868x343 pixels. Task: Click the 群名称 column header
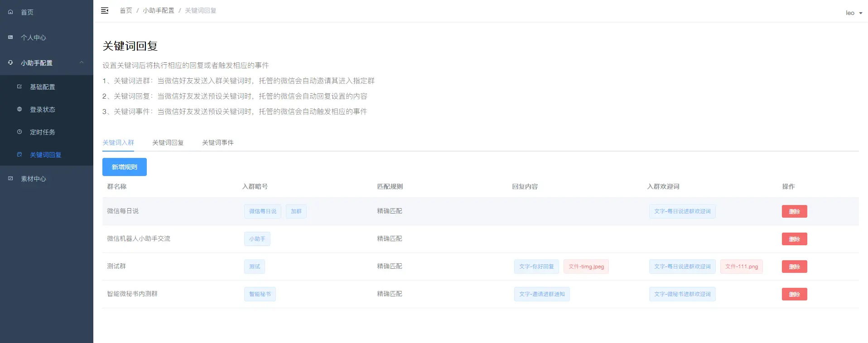117,186
